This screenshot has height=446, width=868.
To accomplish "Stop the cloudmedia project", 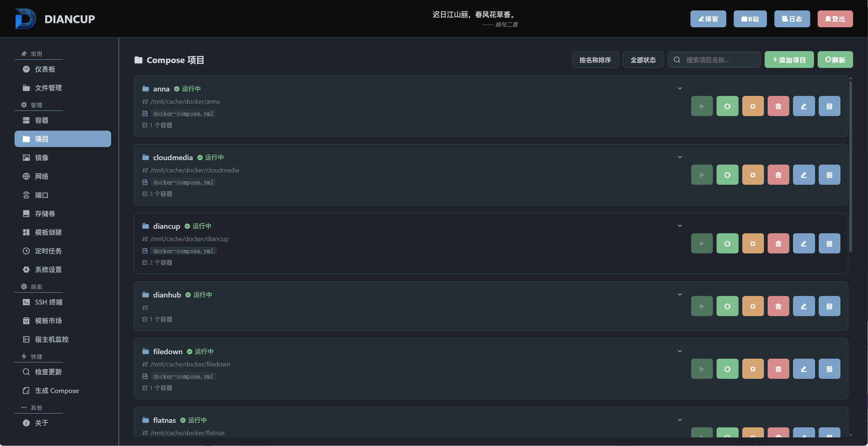I will 753,175.
